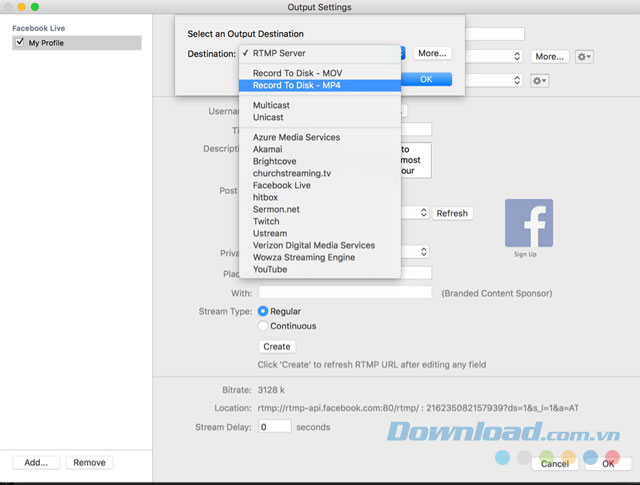Click the Facebook logo icon
Screen dimensions: 640x485
click(529, 223)
